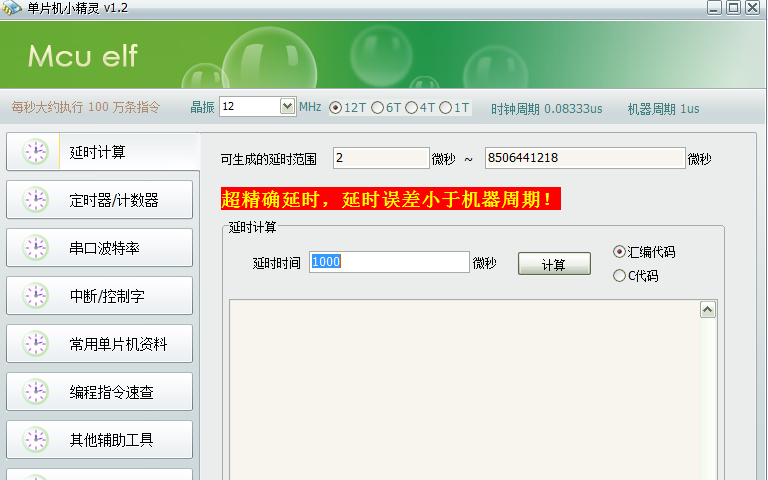Screen dimensions: 768x480
Task: Click the 每秒大约执行 100 万条指令 text
Action: pyautogui.click(x=86, y=107)
